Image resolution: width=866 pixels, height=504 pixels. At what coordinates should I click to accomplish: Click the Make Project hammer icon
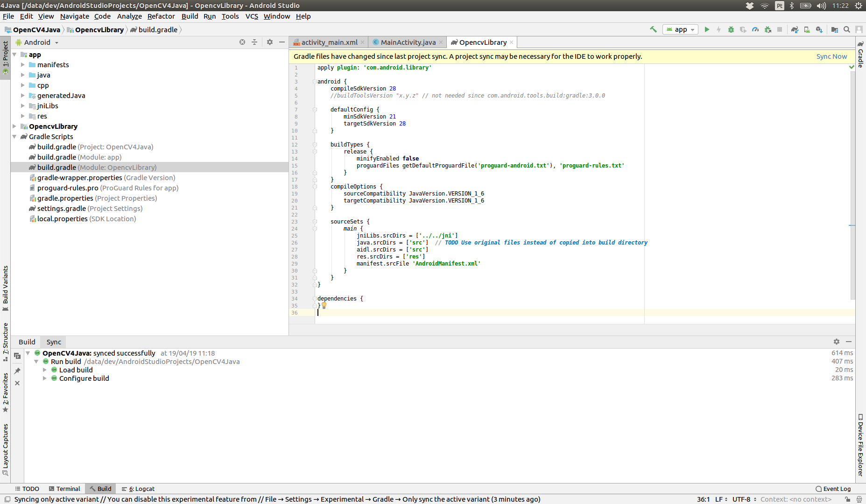pos(653,29)
